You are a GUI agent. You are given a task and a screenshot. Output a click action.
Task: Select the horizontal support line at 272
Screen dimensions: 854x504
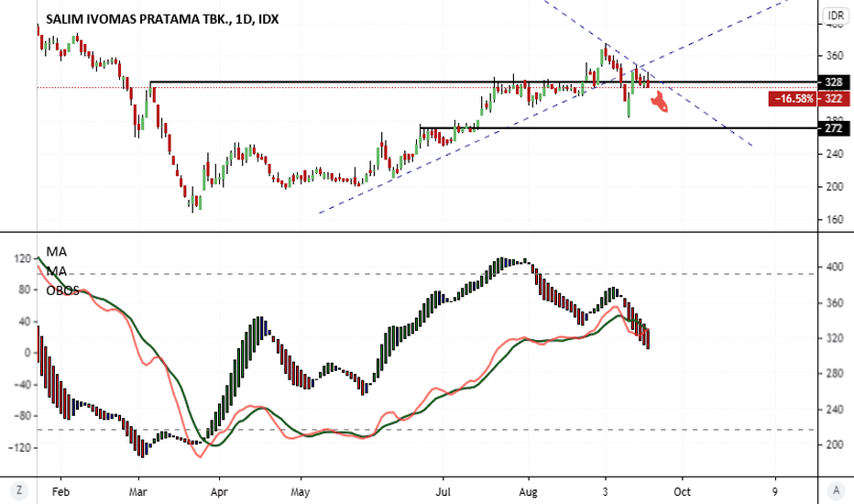pyautogui.click(x=619, y=128)
